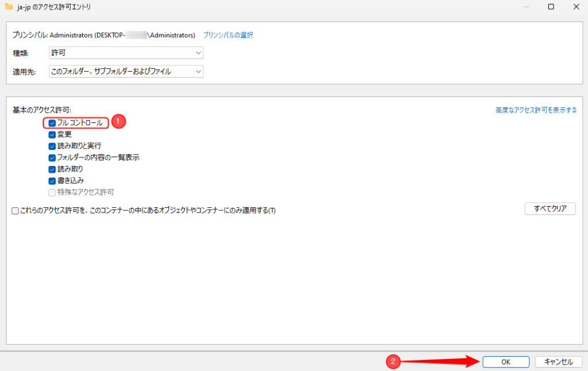
Task: Toggle the 変更 permission checkbox
Action: [x=51, y=134]
